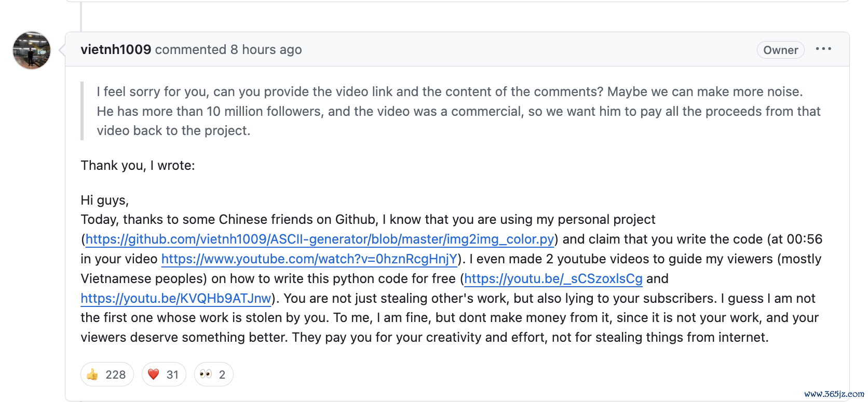868x402 pixels.
Task: Click the '8 hours ago' timestamp
Action: [266, 49]
